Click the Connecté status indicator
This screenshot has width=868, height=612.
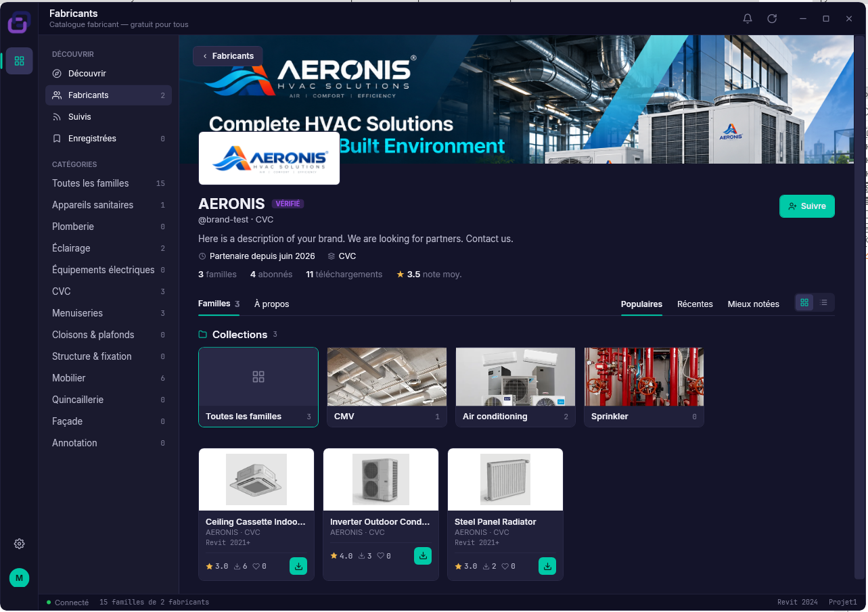point(68,603)
